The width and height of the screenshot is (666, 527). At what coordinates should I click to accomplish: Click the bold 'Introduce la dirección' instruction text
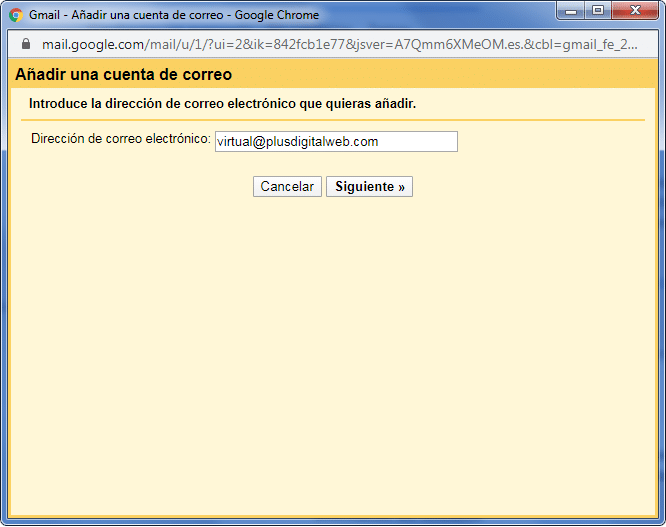tap(222, 104)
